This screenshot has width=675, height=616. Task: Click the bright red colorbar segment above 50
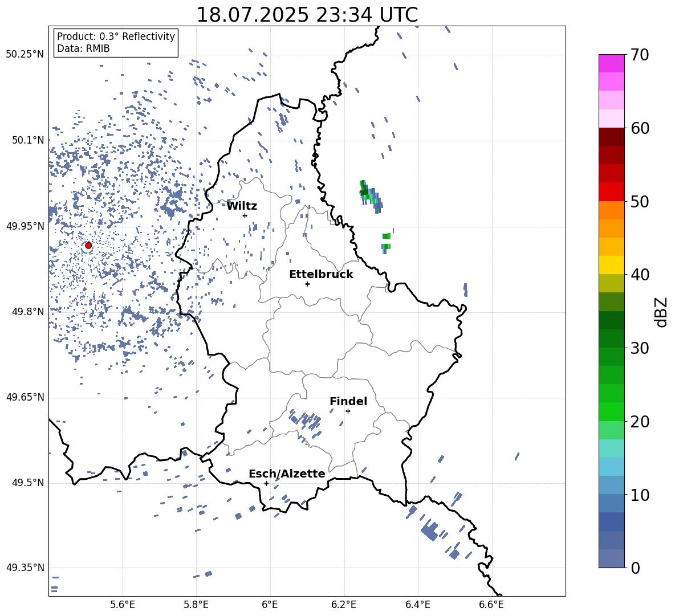click(611, 192)
